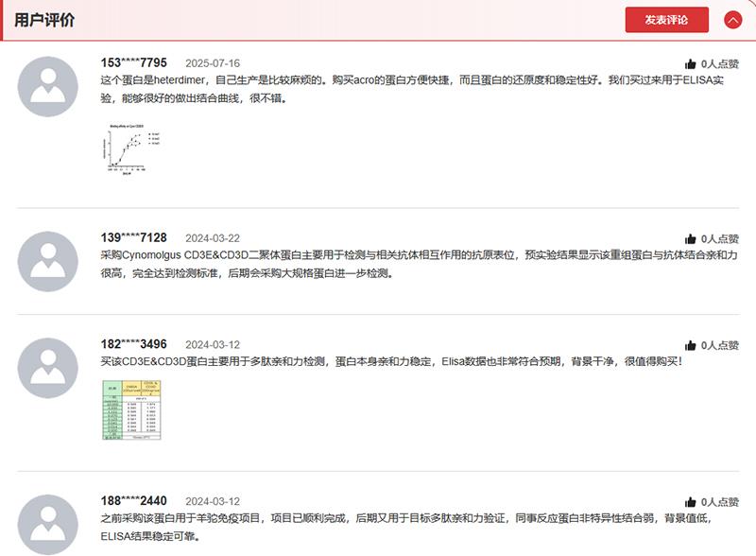Screen dimensions: 756x556
Task: Collapse the 用户评价 section with chevron
Action: (x=732, y=20)
